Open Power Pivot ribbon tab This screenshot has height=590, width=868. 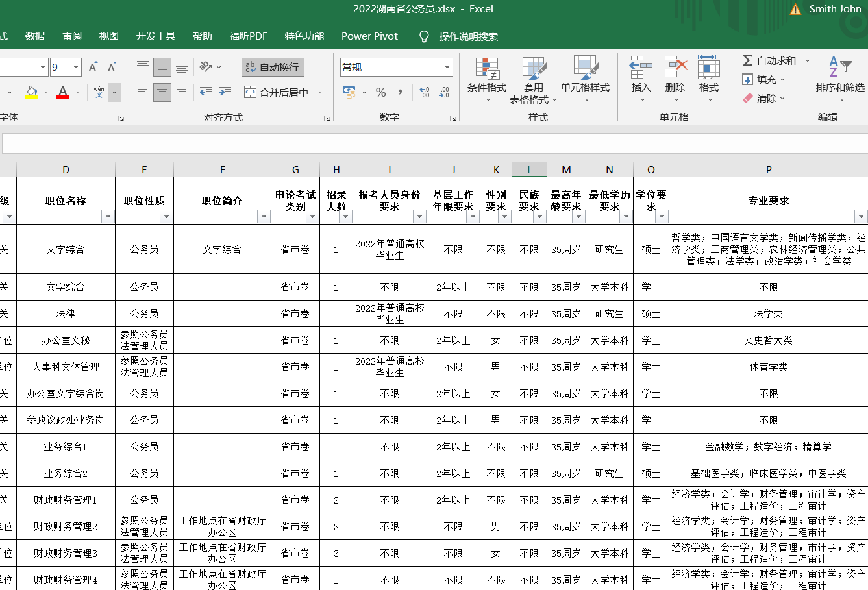tap(370, 36)
